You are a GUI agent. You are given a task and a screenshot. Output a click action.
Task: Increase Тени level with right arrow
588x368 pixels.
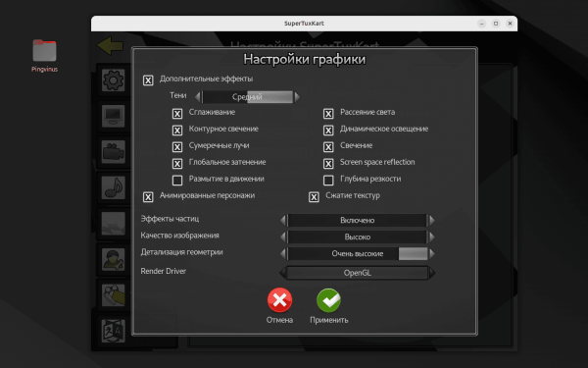(297, 97)
